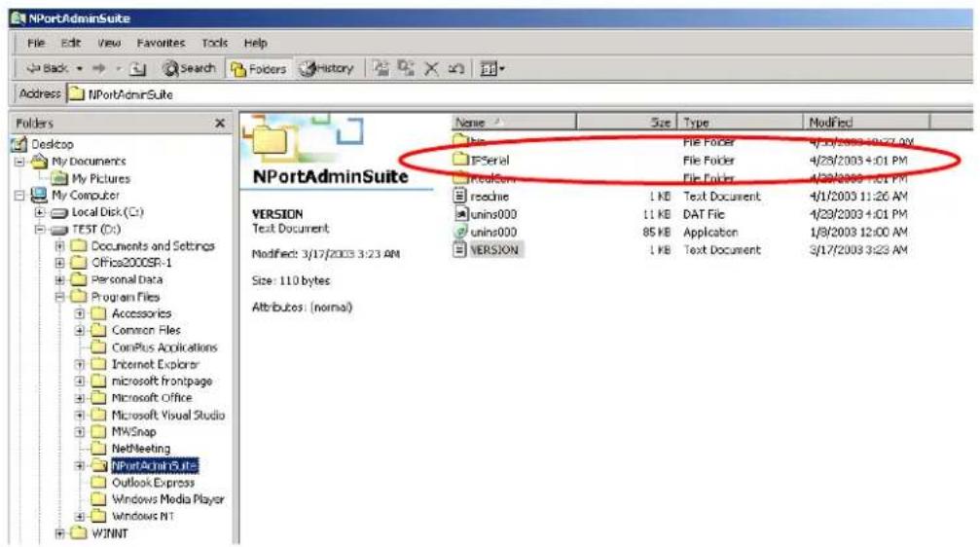Select Outlook Express folder in tree
The height and width of the screenshot is (547, 980).
[153, 483]
